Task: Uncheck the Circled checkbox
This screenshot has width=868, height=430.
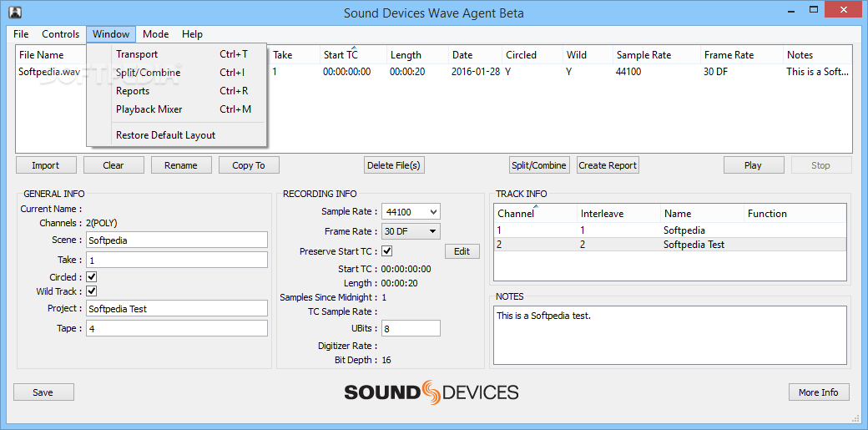Action: pos(92,277)
